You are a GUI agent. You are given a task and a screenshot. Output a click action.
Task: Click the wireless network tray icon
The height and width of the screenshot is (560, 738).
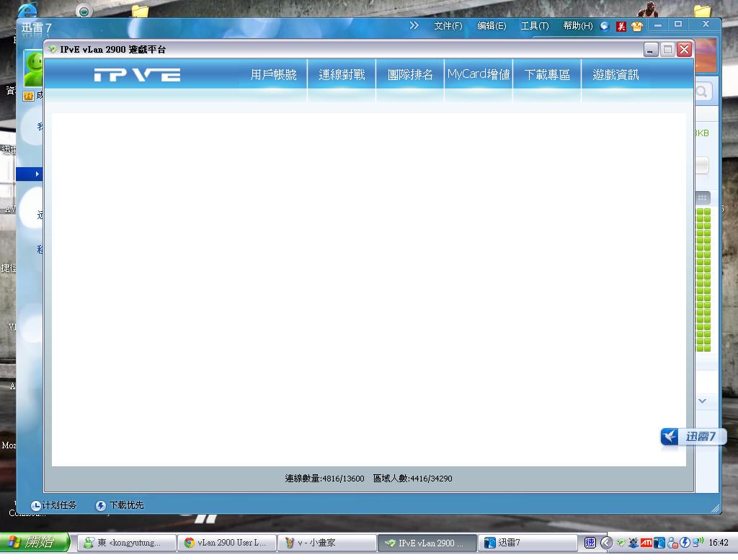tap(698, 542)
